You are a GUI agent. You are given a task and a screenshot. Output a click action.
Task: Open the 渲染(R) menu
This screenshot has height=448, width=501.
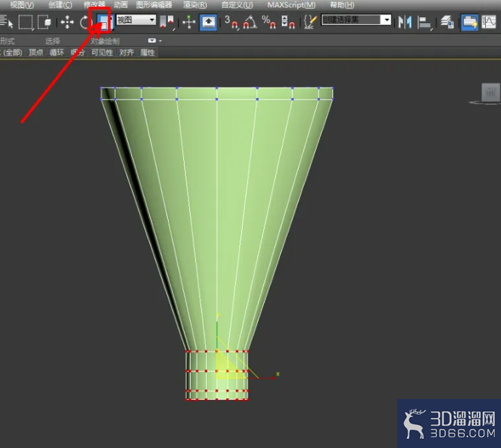[195, 5]
